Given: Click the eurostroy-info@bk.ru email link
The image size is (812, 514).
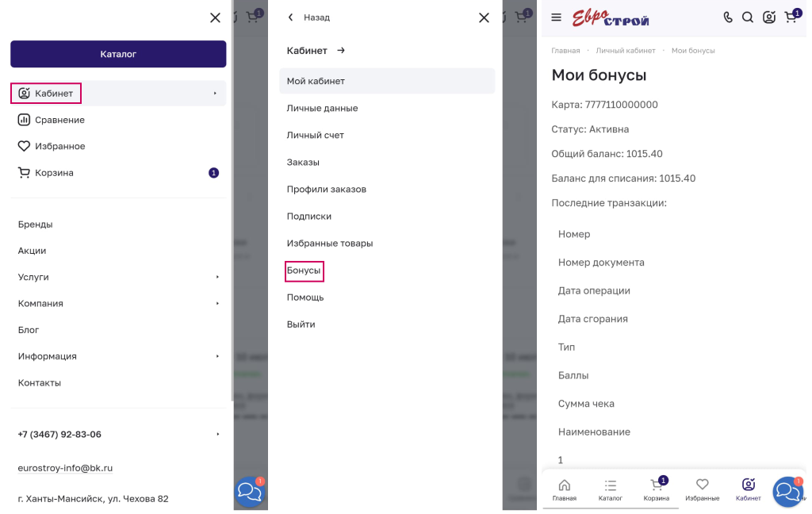Looking at the screenshot, I should point(65,468).
